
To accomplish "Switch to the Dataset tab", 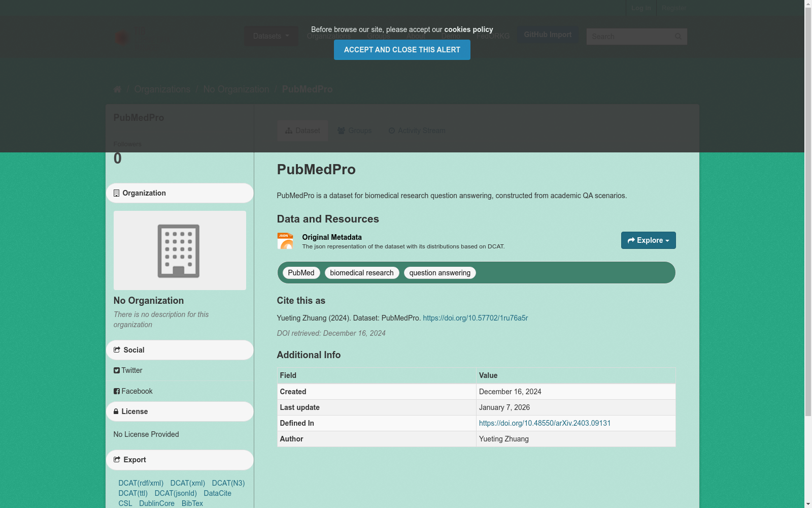I will point(302,131).
